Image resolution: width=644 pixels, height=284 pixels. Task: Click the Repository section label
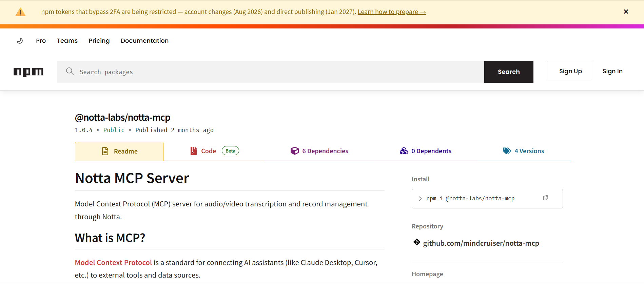point(427,226)
